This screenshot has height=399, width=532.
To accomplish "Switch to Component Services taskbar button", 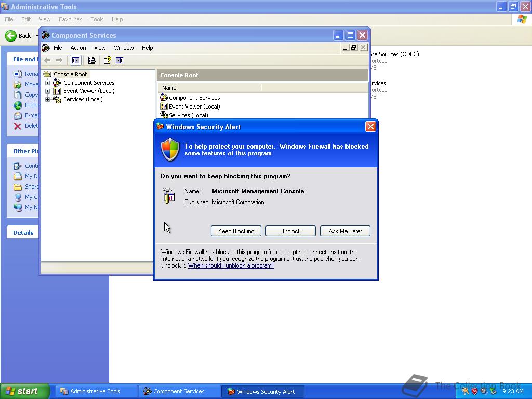I will (x=179, y=391).
